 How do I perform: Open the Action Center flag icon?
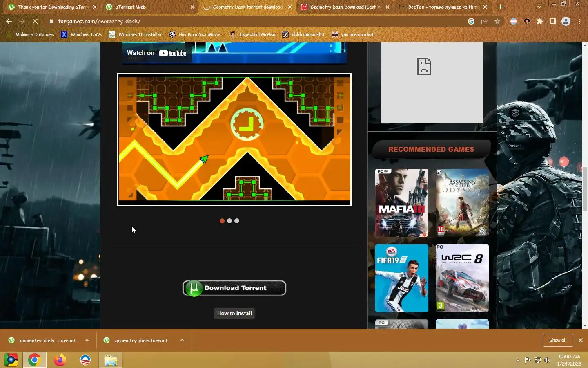(528, 360)
